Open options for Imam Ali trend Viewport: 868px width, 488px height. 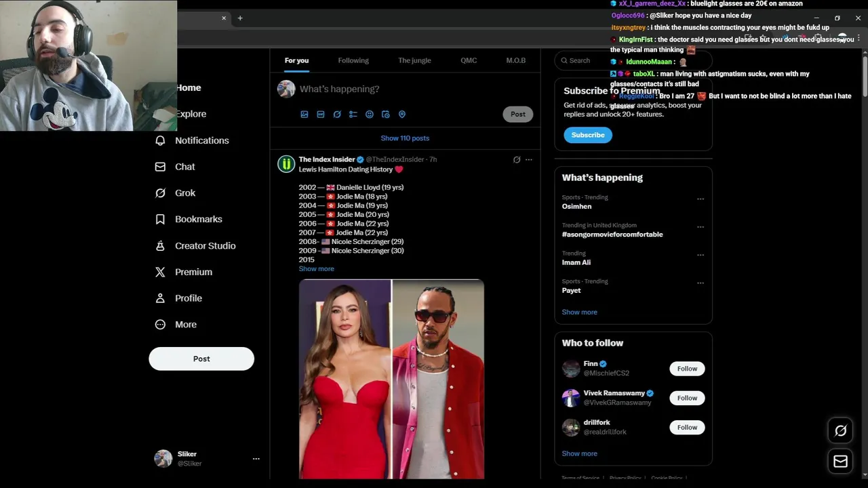[701, 256]
